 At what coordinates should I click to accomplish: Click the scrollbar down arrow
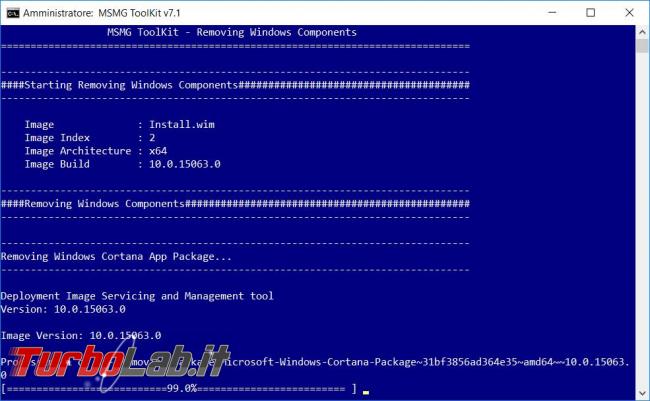643,392
